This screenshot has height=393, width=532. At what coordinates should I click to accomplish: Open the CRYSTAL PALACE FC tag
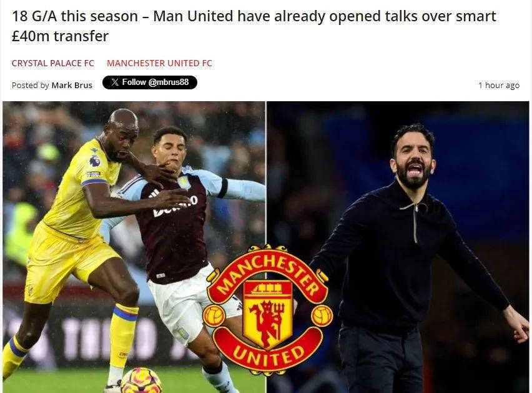click(x=53, y=63)
